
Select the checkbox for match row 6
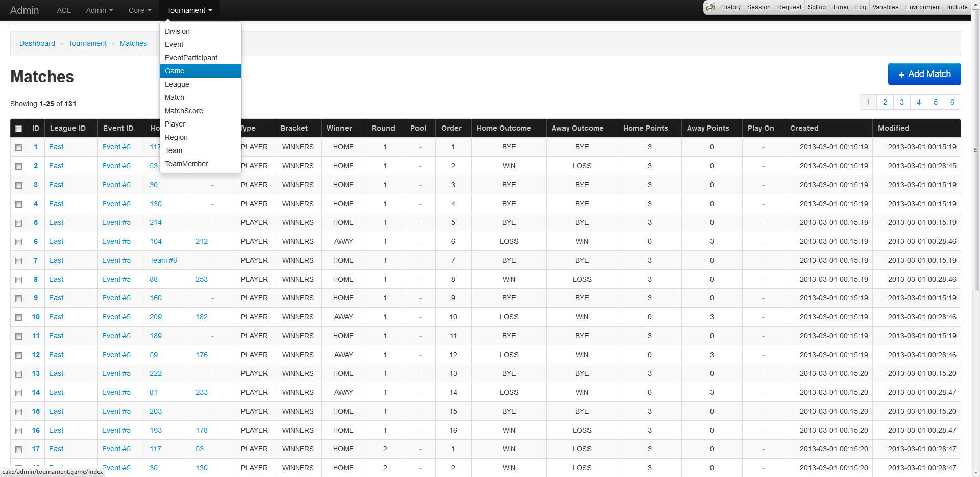coord(19,242)
